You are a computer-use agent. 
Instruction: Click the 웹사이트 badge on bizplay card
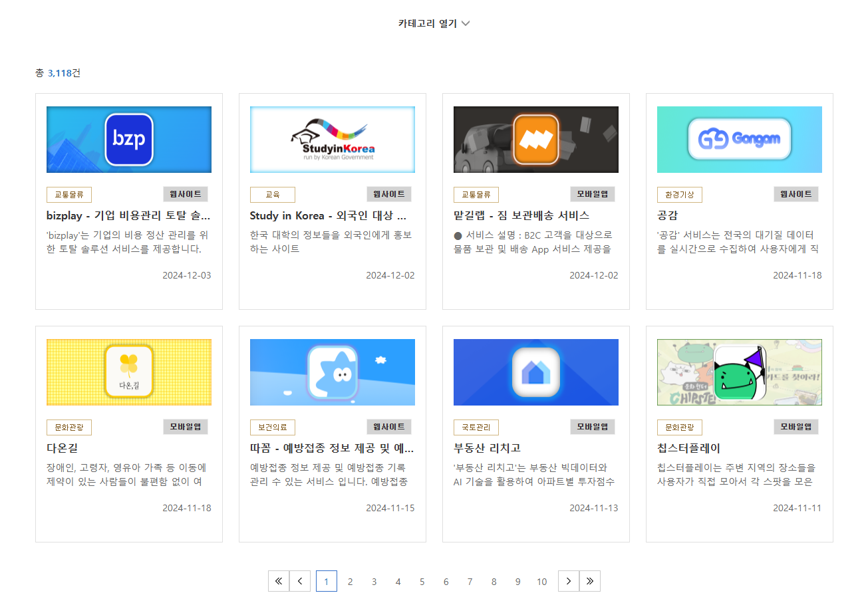coord(186,194)
